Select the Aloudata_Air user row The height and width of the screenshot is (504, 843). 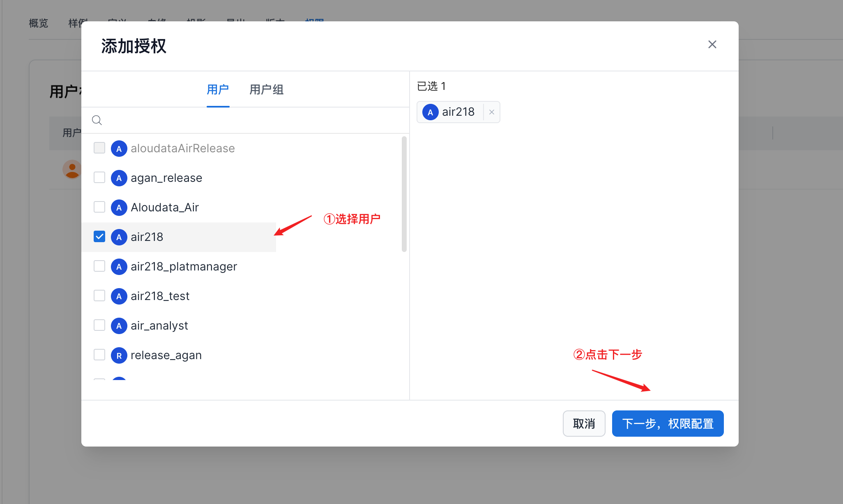[165, 208]
